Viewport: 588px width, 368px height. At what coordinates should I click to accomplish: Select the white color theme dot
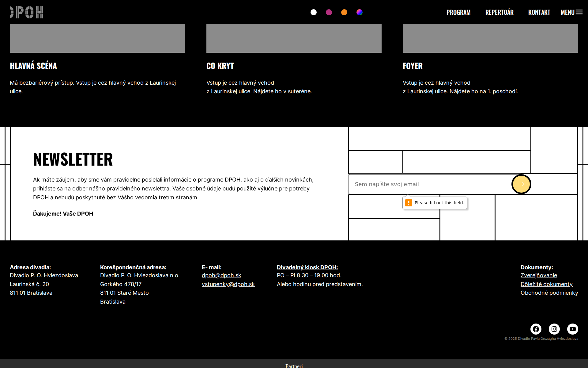coord(314,12)
